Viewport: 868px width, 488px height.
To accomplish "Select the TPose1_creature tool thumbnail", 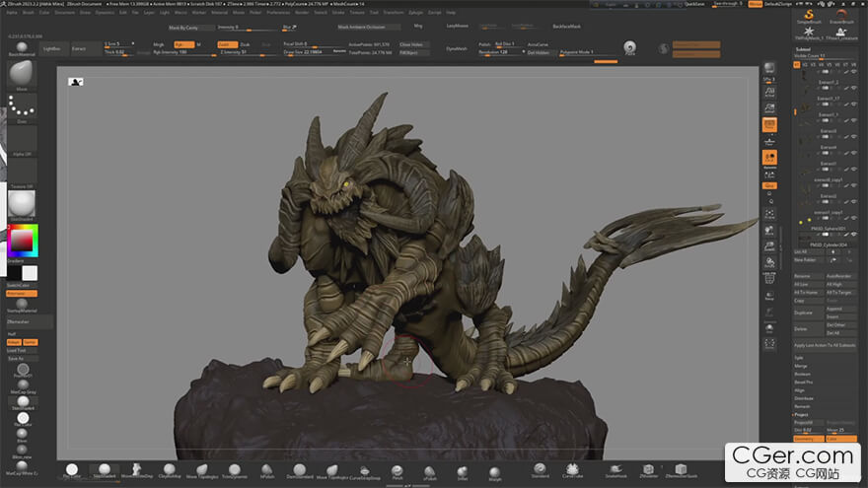I will 840,34.
